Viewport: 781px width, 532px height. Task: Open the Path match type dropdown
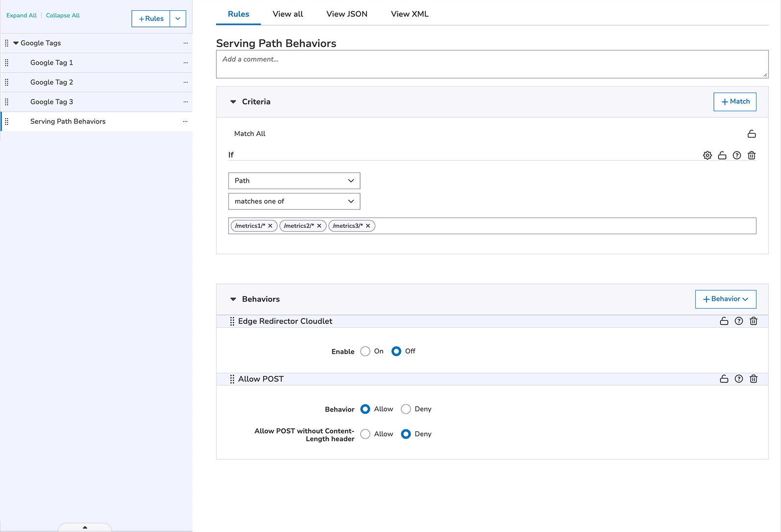pos(294,181)
